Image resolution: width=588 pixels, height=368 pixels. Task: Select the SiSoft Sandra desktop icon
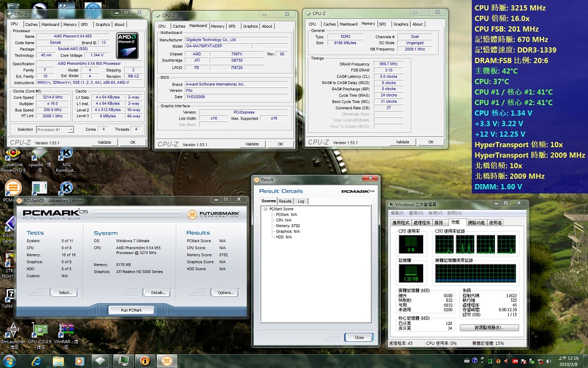coord(8,229)
